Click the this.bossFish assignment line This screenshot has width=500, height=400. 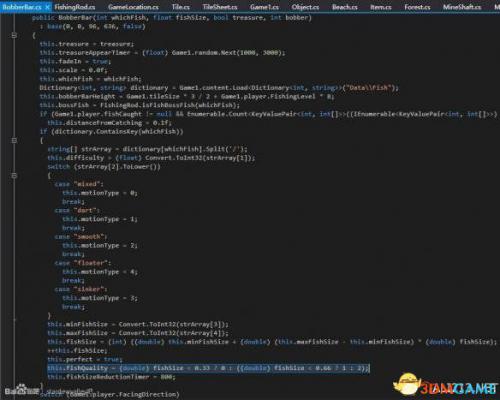click(x=140, y=105)
